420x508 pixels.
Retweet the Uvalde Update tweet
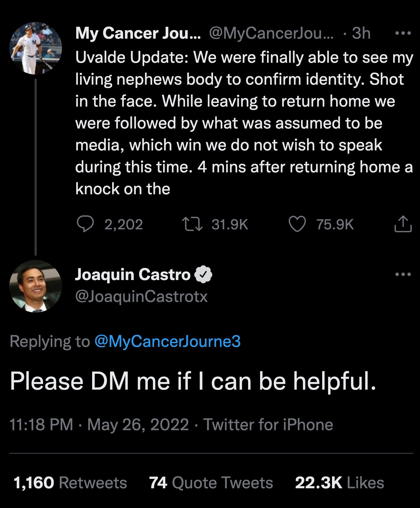193,224
